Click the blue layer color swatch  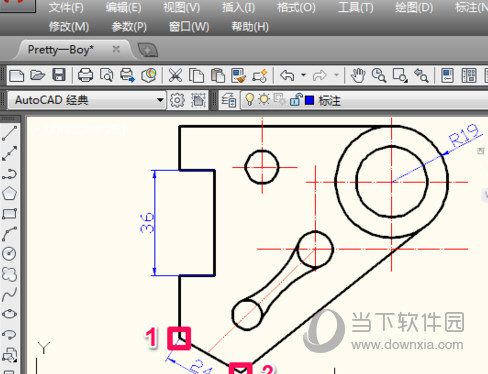(310, 100)
